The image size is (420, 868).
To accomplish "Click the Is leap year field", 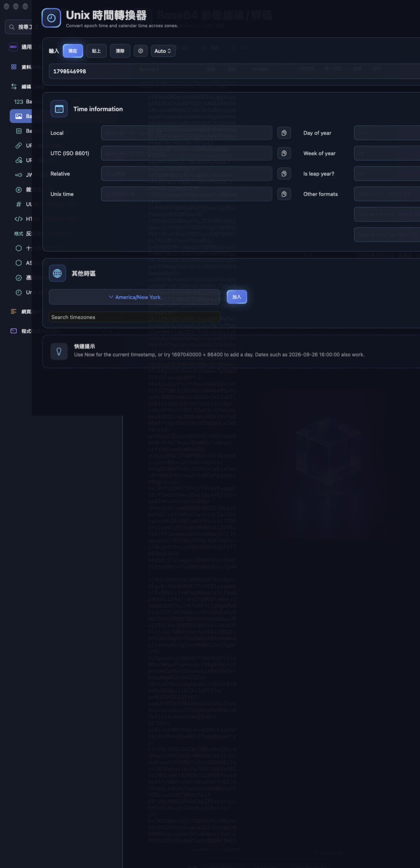I will click(x=387, y=173).
